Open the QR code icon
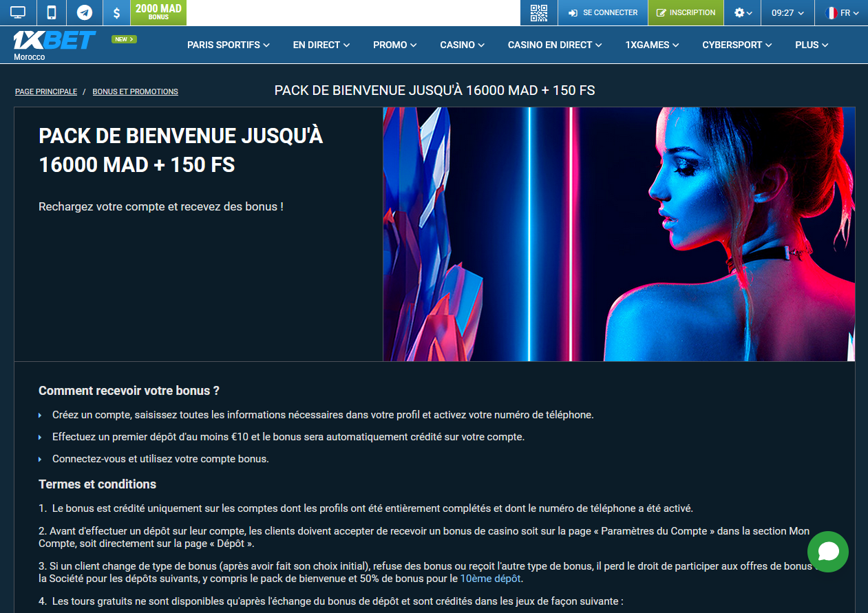The image size is (868, 613). (538, 12)
